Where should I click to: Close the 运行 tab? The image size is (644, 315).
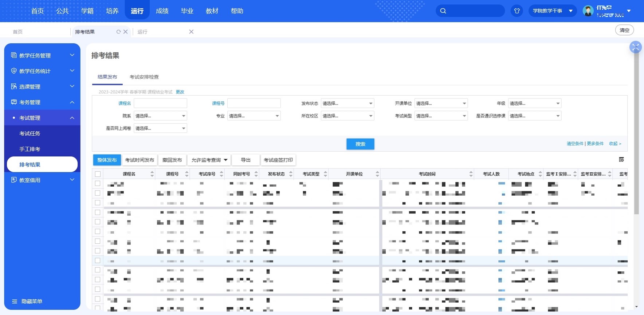191,32
